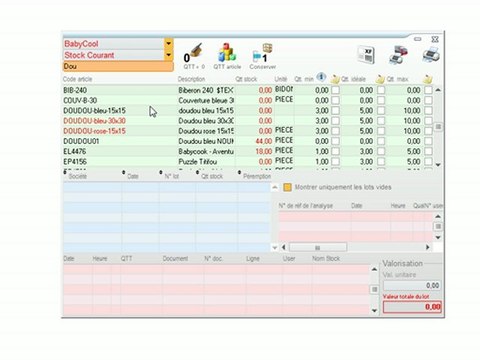Screen dimensions: 480x360
Task: Click movements table scroll up arrow
Action: click(x=374, y=269)
